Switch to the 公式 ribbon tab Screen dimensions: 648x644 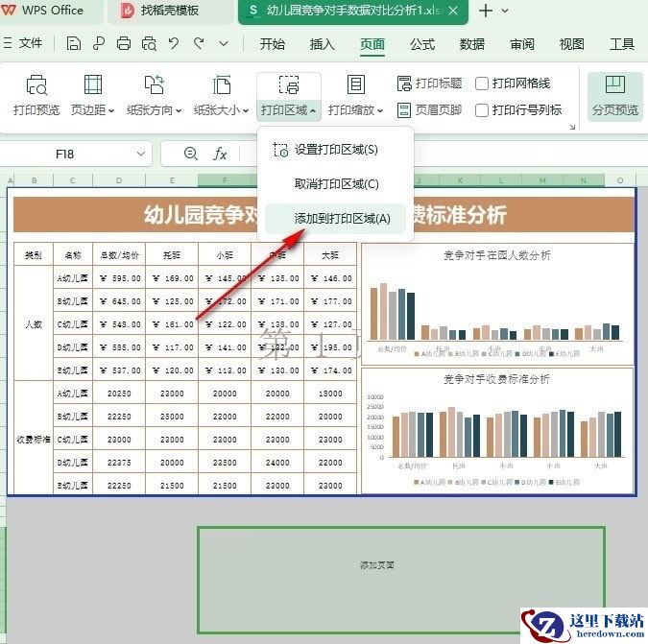(422, 44)
